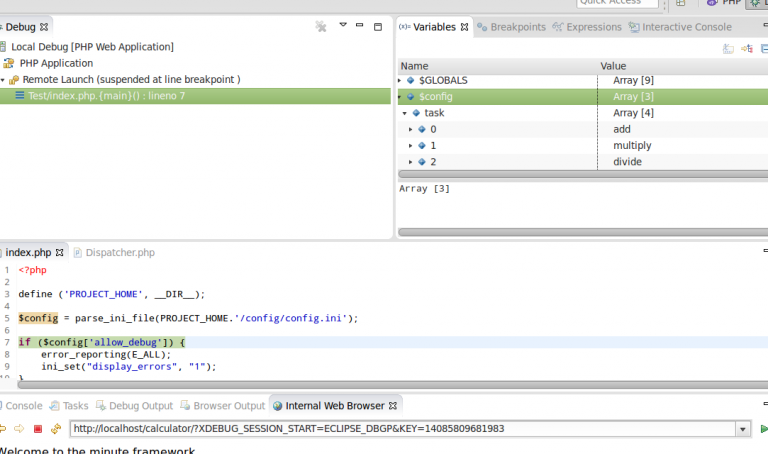The image size is (768, 454).
Task: Open the URL history dropdown arrow
Action: [743, 430]
